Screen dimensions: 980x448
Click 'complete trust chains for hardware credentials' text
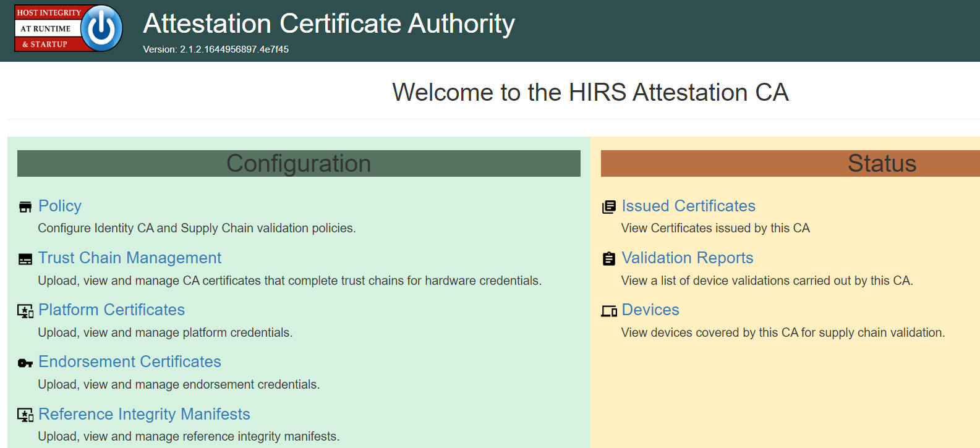[x=414, y=281]
